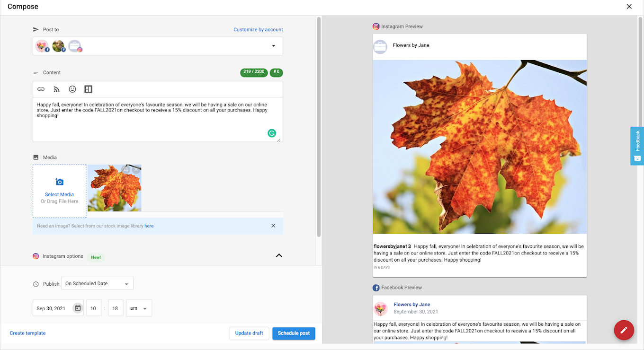The height and width of the screenshot is (350, 644).
Task: Click the Select Media upload area
Action: click(x=60, y=191)
